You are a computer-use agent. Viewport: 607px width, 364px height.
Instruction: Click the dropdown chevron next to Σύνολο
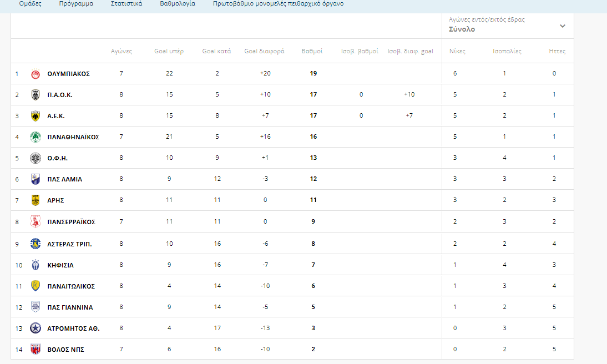[563, 26]
